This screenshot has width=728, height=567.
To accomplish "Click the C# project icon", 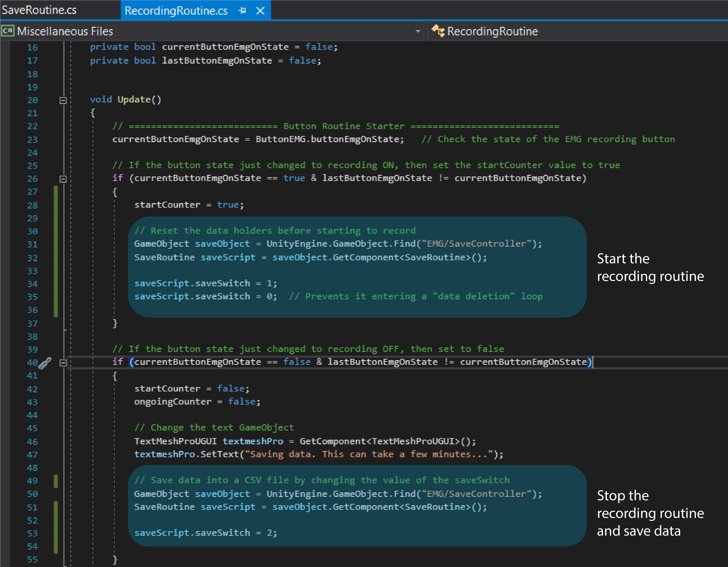I will [7, 31].
